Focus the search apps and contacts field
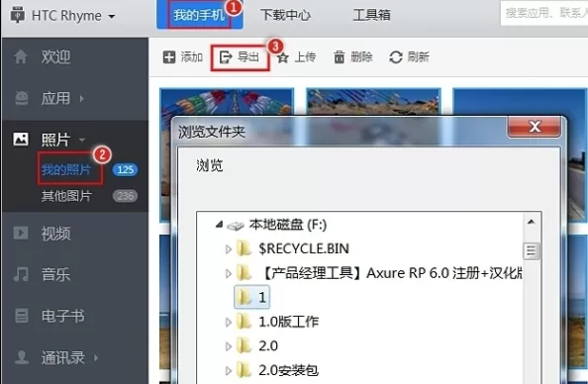 click(544, 13)
